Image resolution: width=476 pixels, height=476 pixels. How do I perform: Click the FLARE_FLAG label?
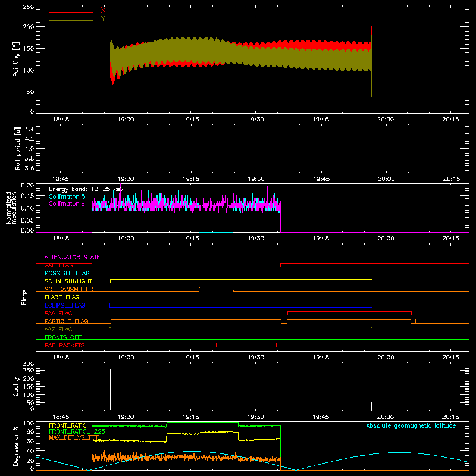click(x=62, y=297)
